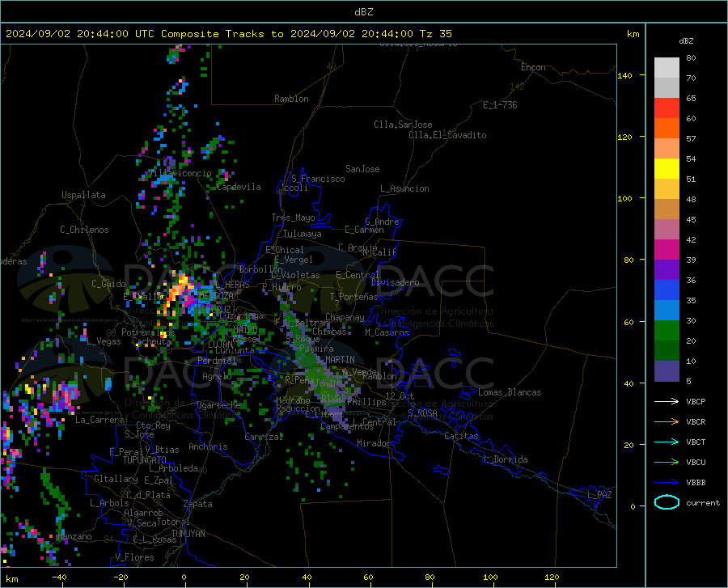
Task: Click the 'Anchoris' map label
Action: tap(208, 447)
